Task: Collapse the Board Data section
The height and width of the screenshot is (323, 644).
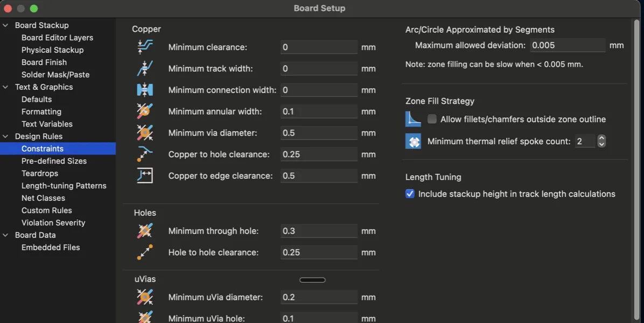Action: (x=5, y=235)
